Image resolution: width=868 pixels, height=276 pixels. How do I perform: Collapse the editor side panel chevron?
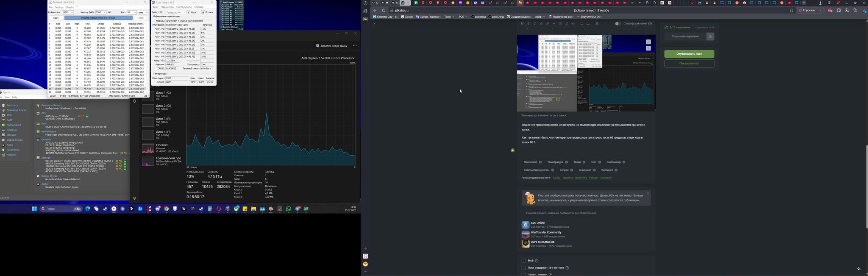pyautogui.click(x=374, y=24)
